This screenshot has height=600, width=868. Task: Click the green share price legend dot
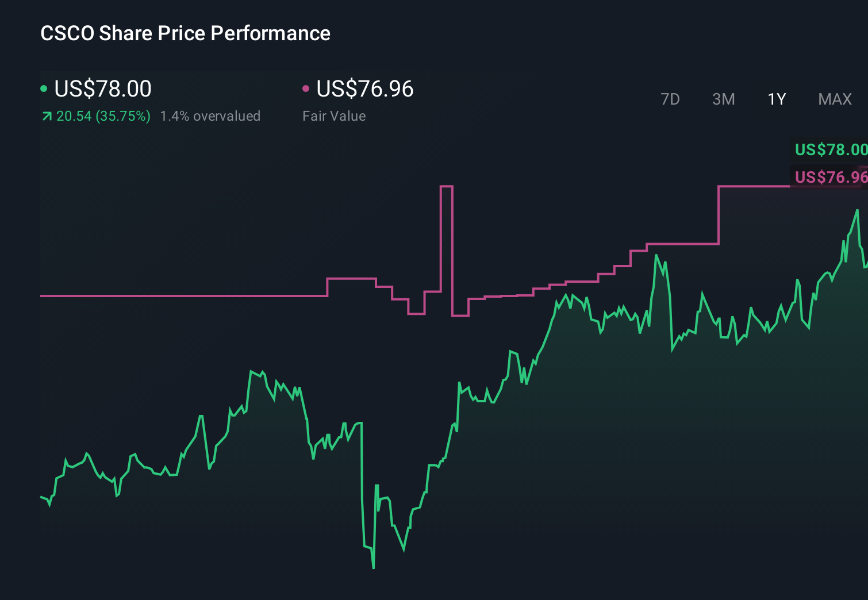(x=43, y=89)
